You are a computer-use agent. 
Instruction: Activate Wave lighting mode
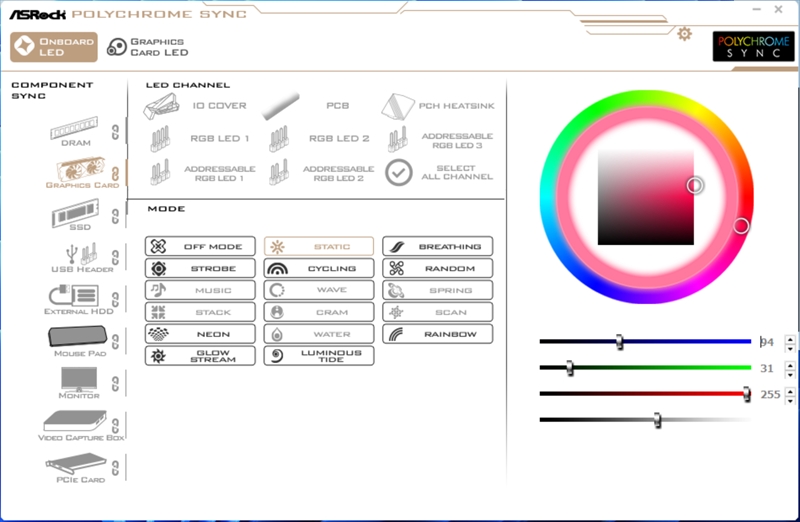[x=319, y=290]
